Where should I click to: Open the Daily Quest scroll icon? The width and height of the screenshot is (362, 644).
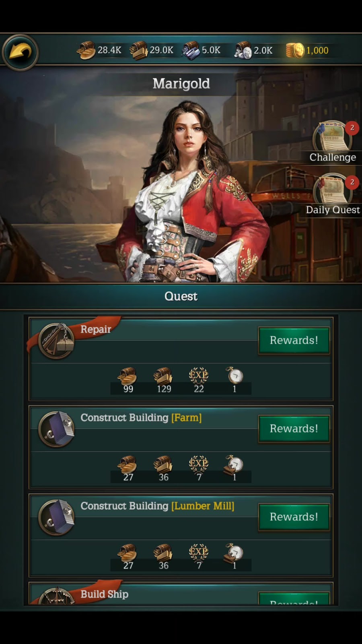332,189
